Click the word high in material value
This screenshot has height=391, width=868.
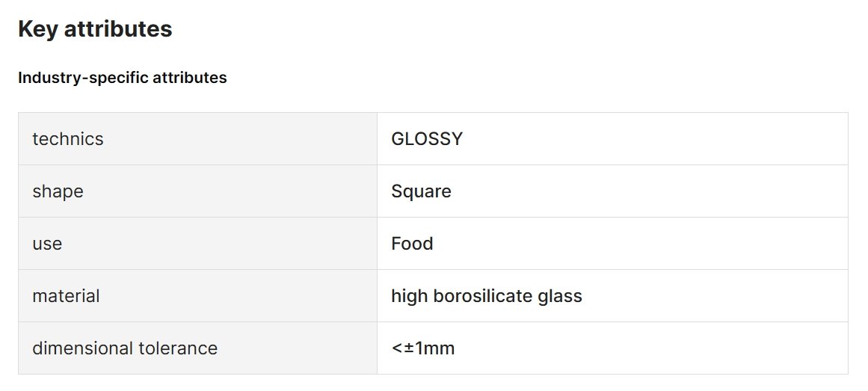pyautogui.click(x=410, y=296)
